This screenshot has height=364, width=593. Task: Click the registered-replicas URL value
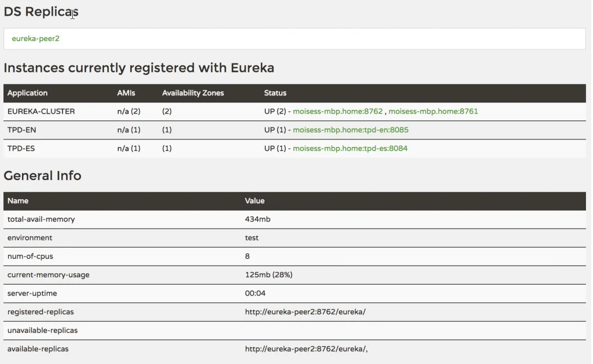(x=304, y=311)
